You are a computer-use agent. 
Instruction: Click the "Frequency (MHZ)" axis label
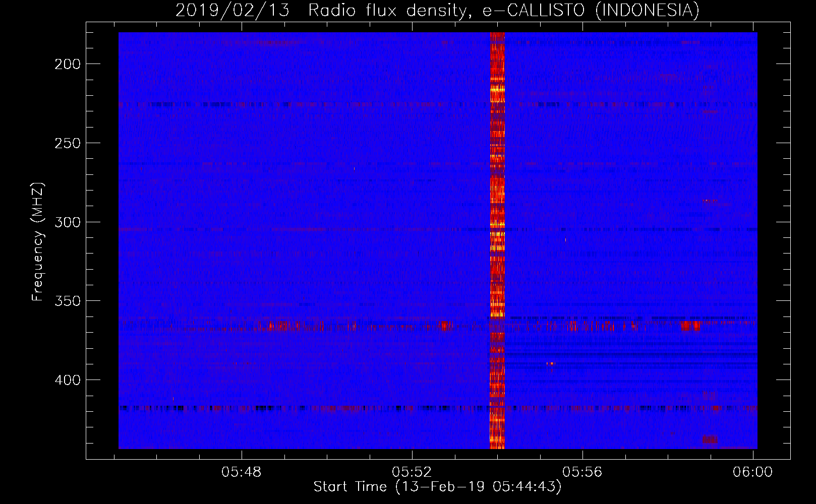point(38,242)
